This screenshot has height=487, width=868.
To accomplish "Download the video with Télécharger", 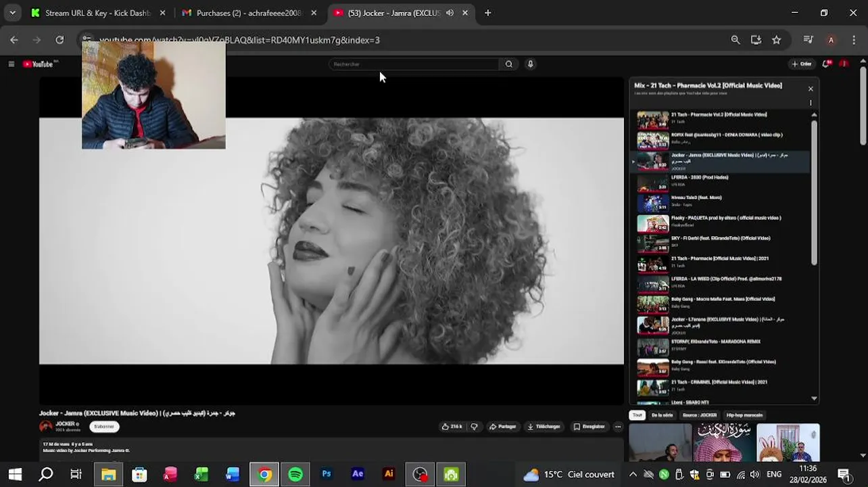I will coord(544,427).
